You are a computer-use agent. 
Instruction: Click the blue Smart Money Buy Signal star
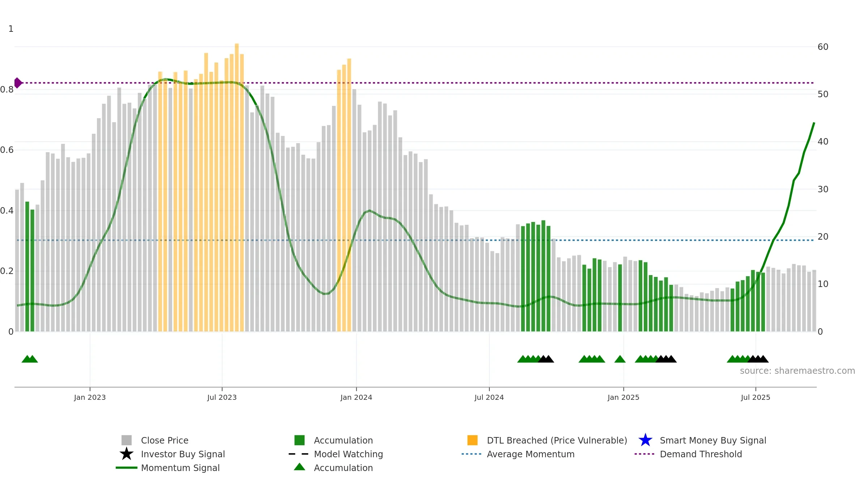pos(645,440)
